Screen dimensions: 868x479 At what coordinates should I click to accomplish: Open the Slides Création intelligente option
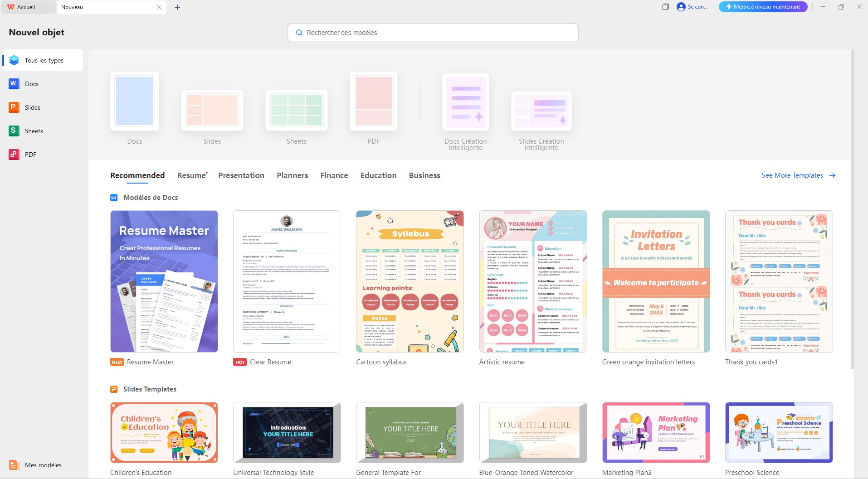pyautogui.click(x=541, y=111)
